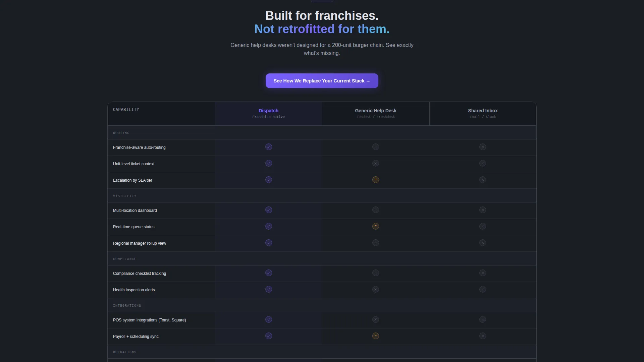Image resolution: width=644 pixels, height=362 pixels.
Task: Click Generic Help Desk X for Compliance checklist tracking
Action: tap(376, 273)
